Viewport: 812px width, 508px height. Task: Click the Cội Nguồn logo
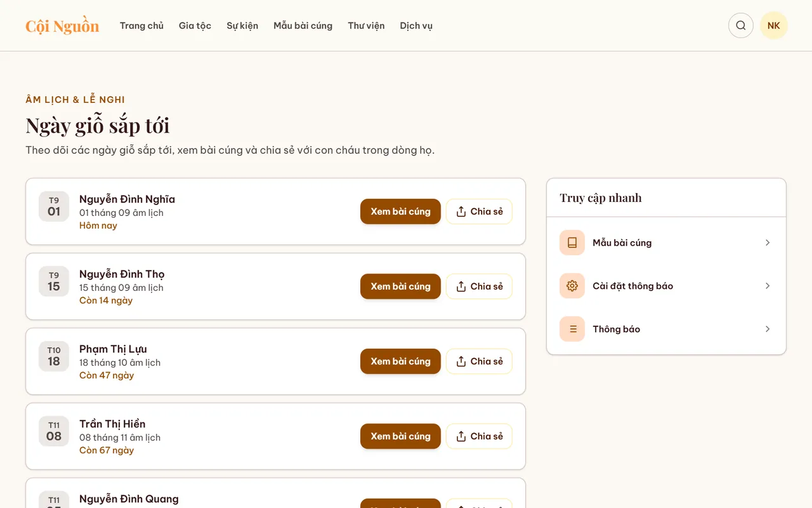pos(62,26)
